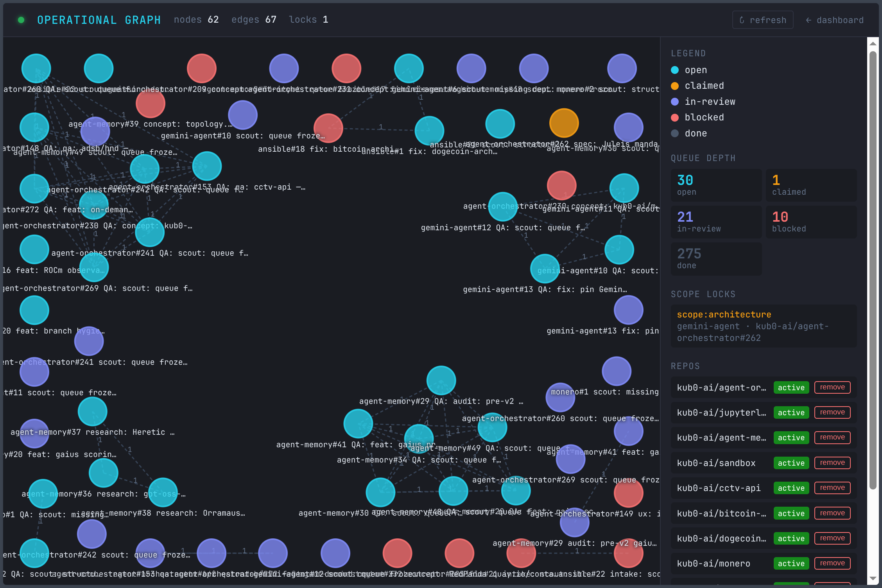This screenshot has height=588, width=882.
Task: Expand the SCOPE LOCKS section
Action: [x=703, y=294]
